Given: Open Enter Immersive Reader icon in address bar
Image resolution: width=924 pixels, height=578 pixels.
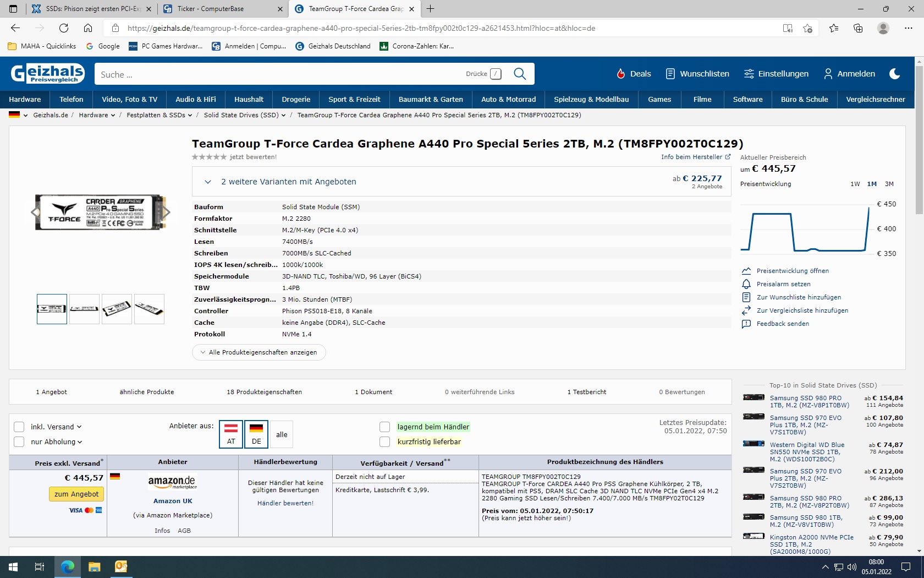Looking at the screenshot, I should click(788, 28).
